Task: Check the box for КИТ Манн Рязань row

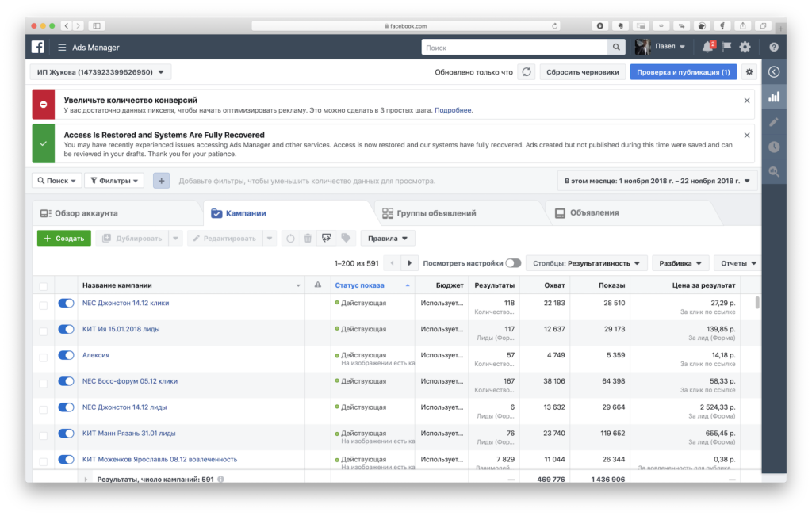Action: [44, 436]
